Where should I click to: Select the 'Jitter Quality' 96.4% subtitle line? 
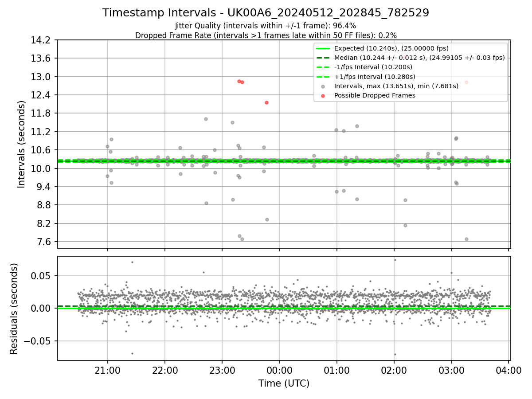point(266,26)
